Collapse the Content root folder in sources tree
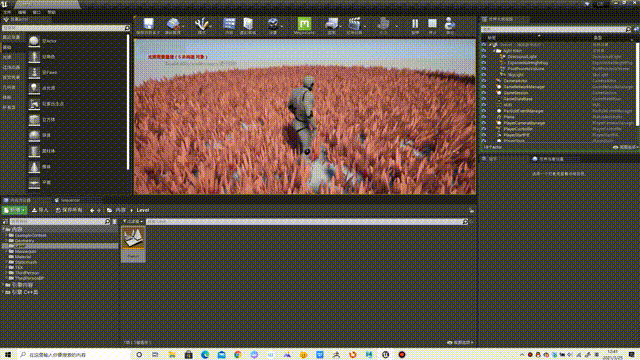640x360 pixels. (3, 229)
